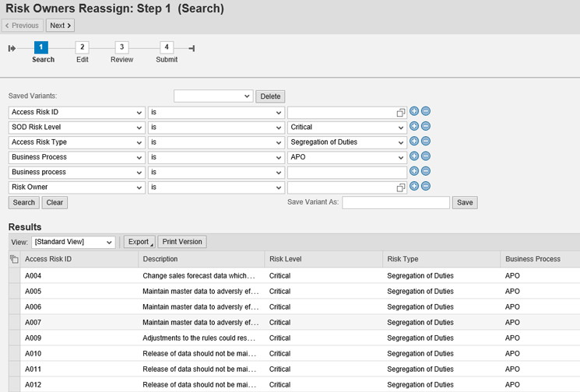
Task: Select the row for risk A004
Action: (14, 275)
